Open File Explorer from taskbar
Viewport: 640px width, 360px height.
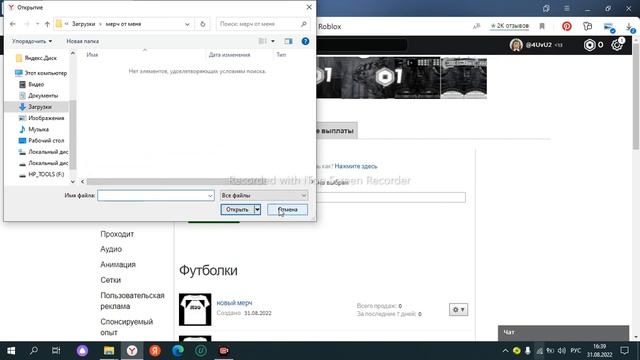coord(109,351)
